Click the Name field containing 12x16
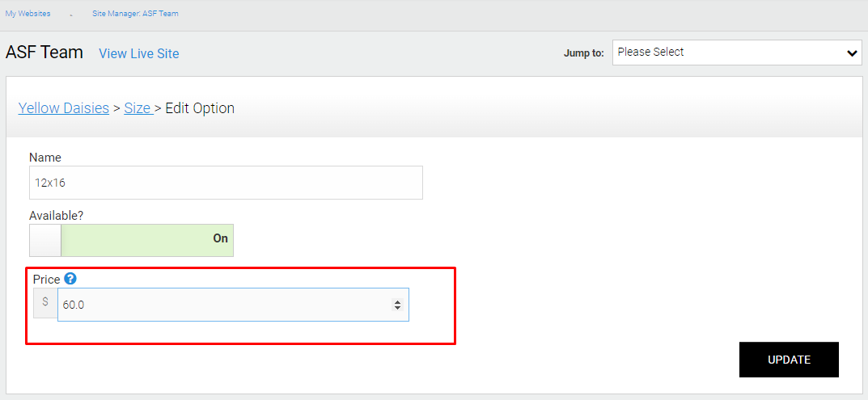 tap(226, 183)
